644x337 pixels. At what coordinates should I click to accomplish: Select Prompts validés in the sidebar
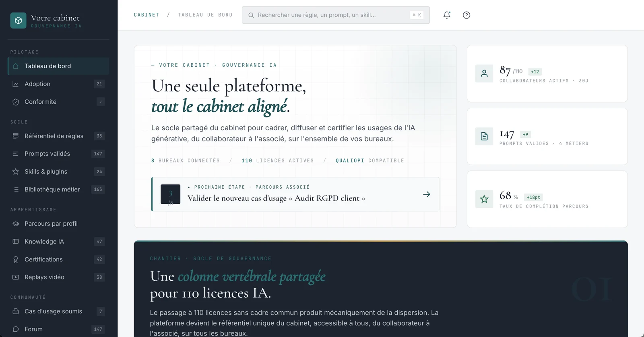coord(58,154)
